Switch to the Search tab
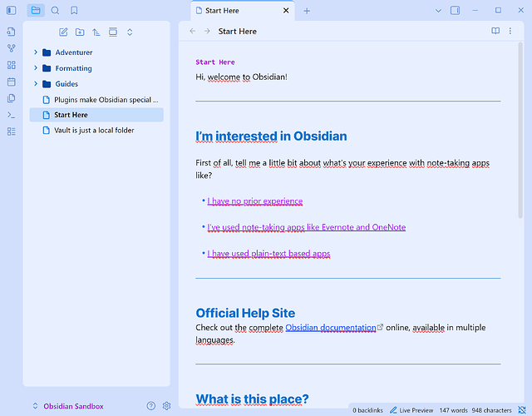532x416 pixels. 55,11
